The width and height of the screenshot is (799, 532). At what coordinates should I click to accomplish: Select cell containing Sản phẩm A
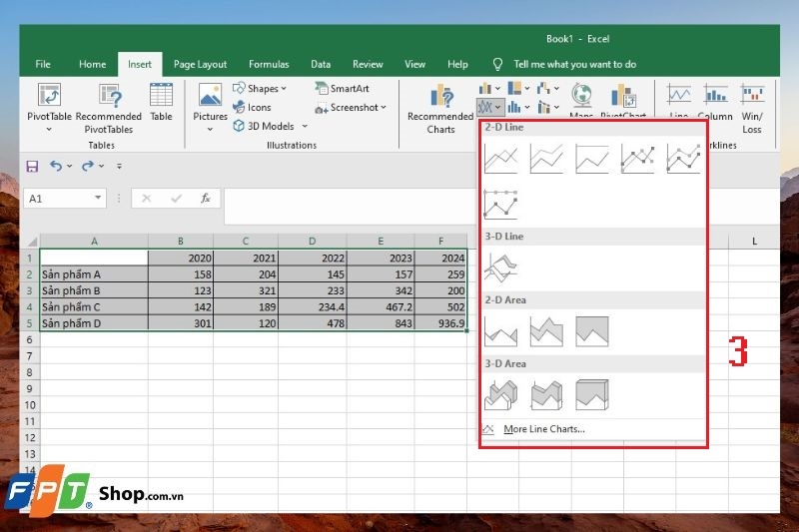point(94,274)
